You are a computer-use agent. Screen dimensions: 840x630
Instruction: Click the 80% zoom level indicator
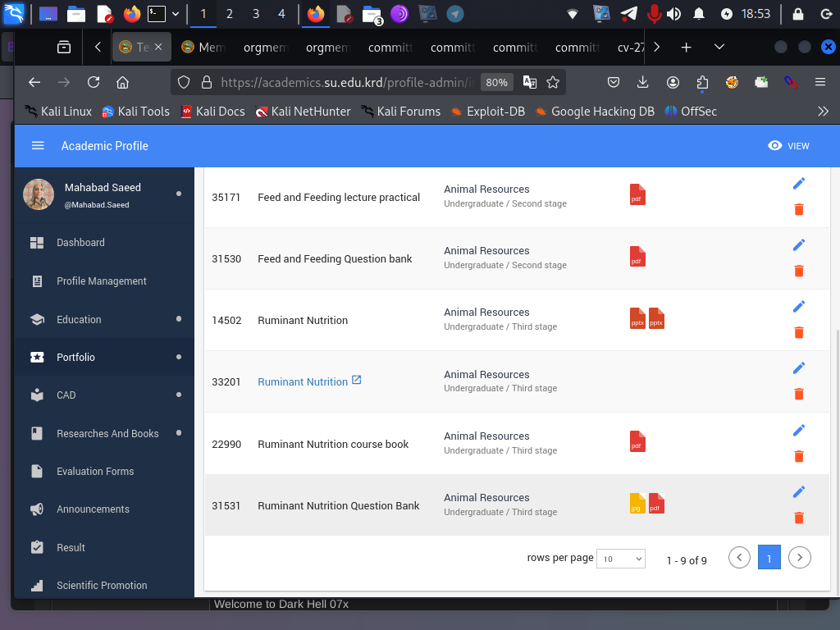pyautogui.click(x=495, y=82)
